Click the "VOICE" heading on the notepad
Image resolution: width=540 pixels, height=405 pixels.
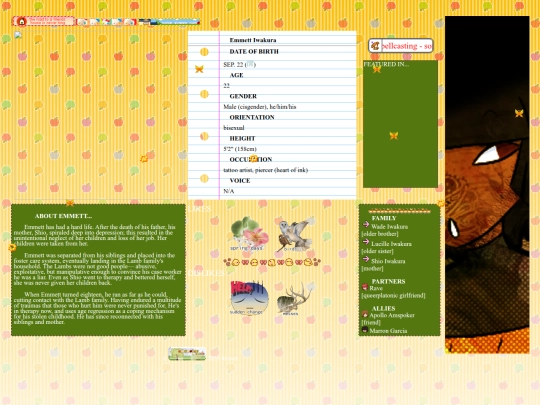240,180
